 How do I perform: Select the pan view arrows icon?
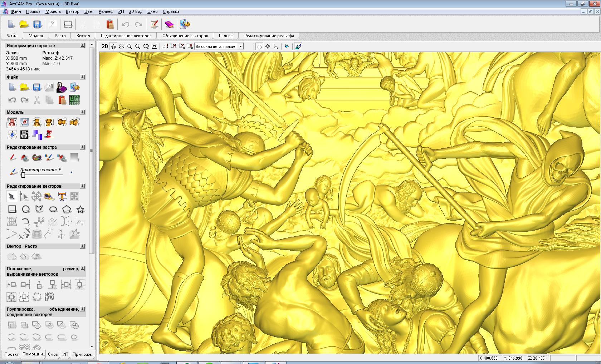(x=122, y=46)
